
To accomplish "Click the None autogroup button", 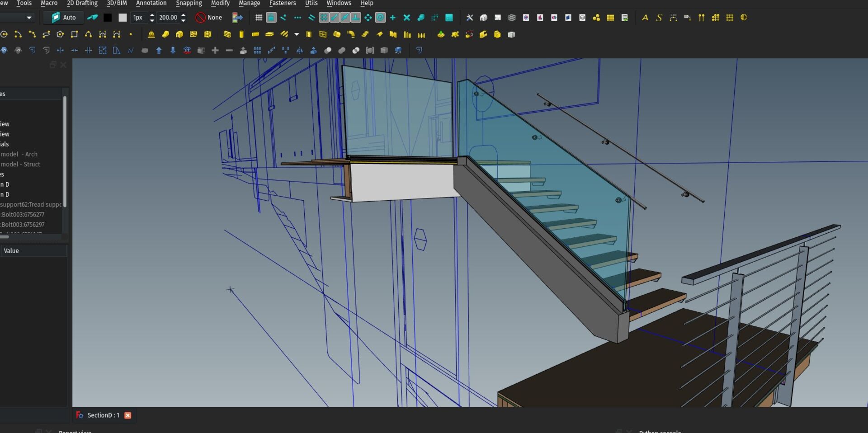I will 209,18.
